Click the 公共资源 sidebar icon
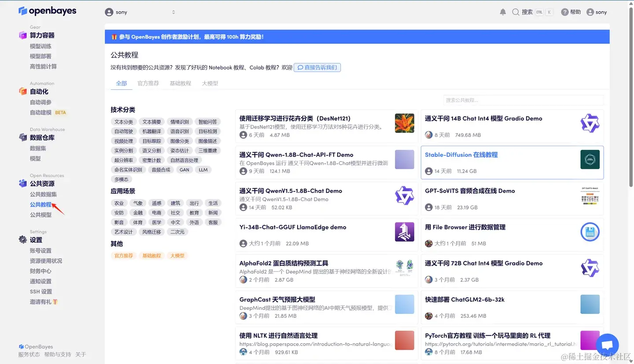This screenshot has width=634, height=364. 23,184
